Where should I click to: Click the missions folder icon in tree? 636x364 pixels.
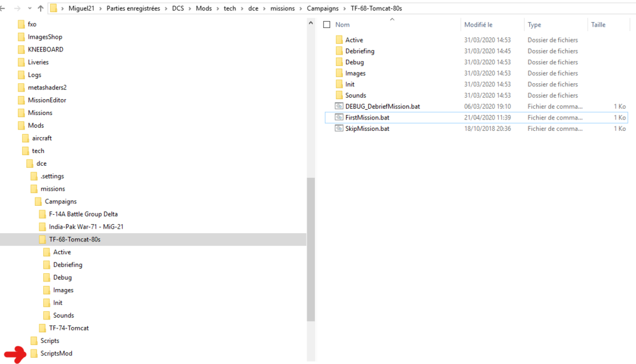click(x=34, y=189)
